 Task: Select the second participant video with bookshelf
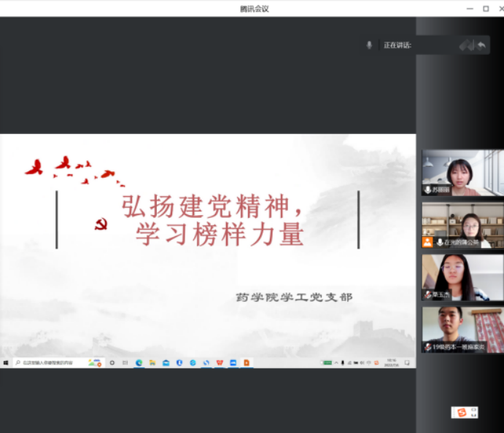(462, 225)
